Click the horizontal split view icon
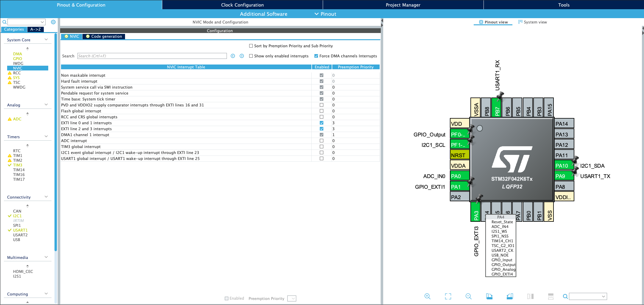 [551, 296]
